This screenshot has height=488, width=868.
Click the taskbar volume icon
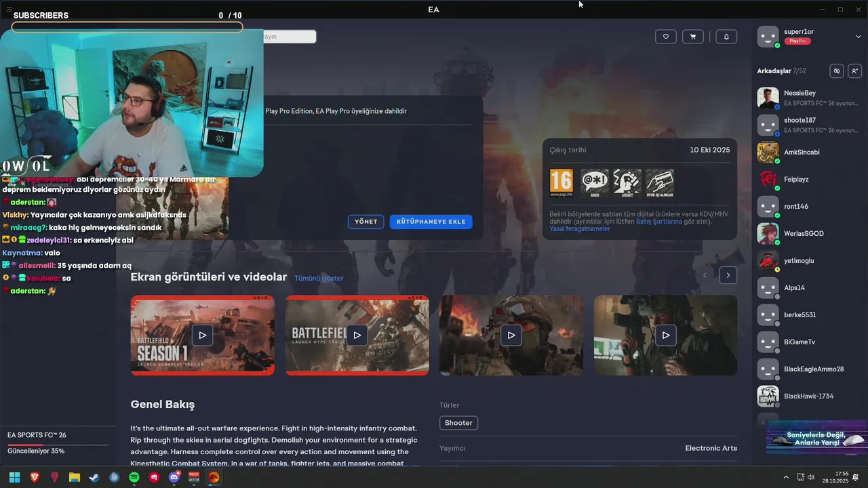click(811, 477)
